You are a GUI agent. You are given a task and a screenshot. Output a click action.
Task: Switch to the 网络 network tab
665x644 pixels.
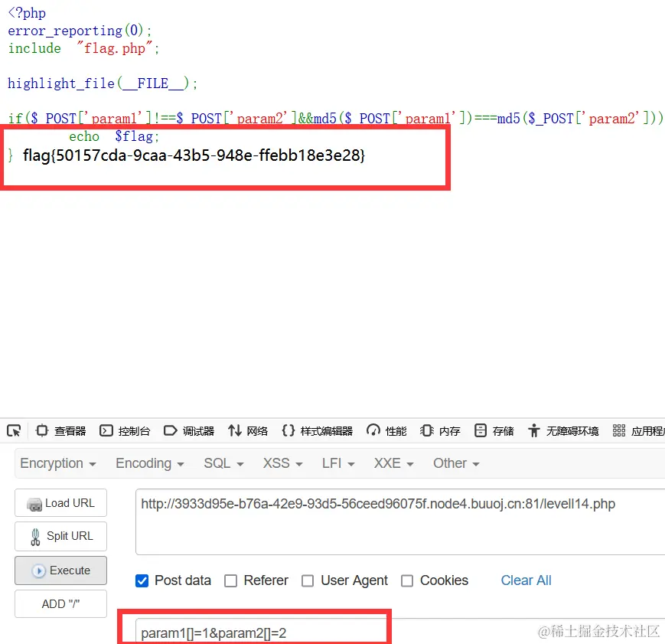pos(248,431)
